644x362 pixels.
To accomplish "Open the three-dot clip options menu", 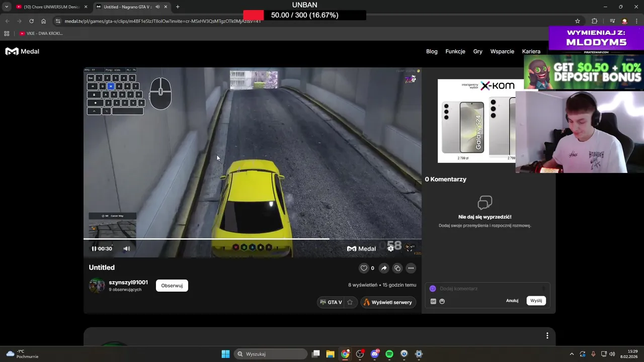I will [x=411, y=268].
